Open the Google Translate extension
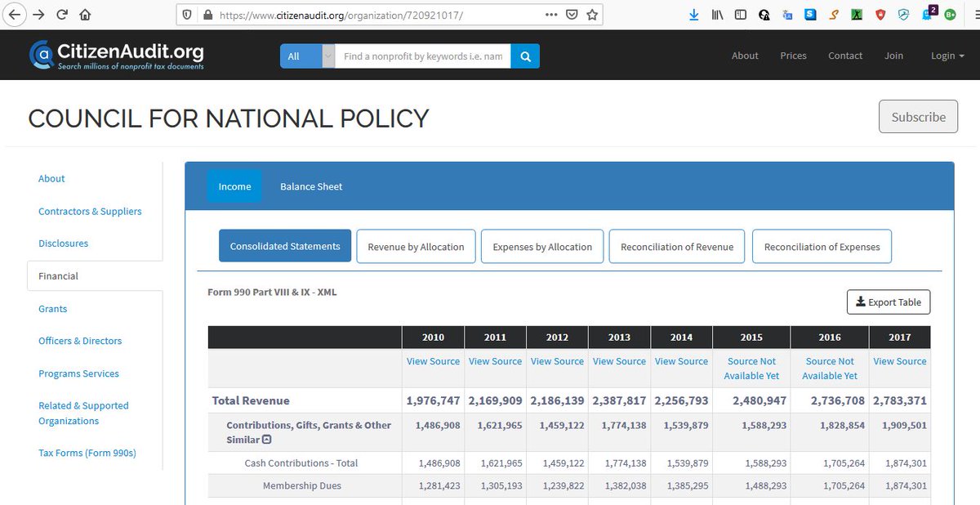Image resolution: width=980 pixels, height=505 pixels. (x=787, y=15)
